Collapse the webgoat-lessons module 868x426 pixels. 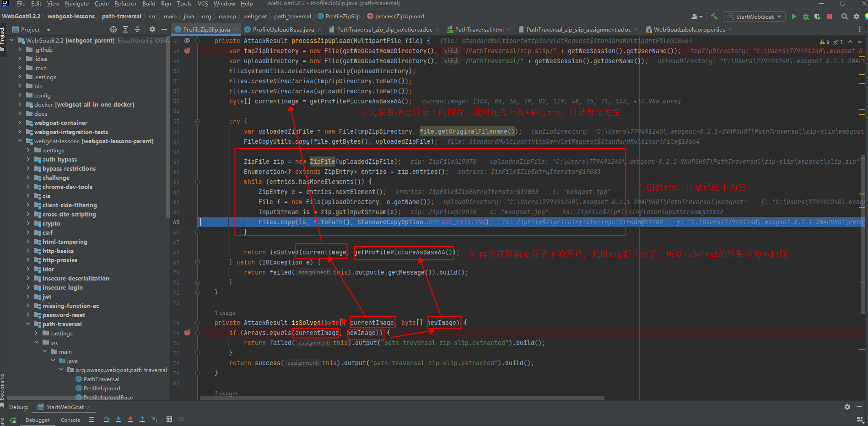point(20,141)
